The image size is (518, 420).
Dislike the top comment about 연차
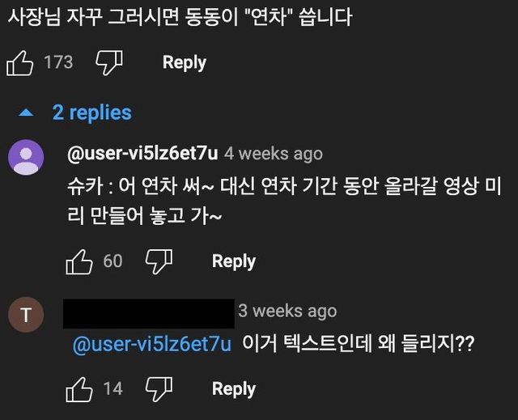click(x=108, y=62)
